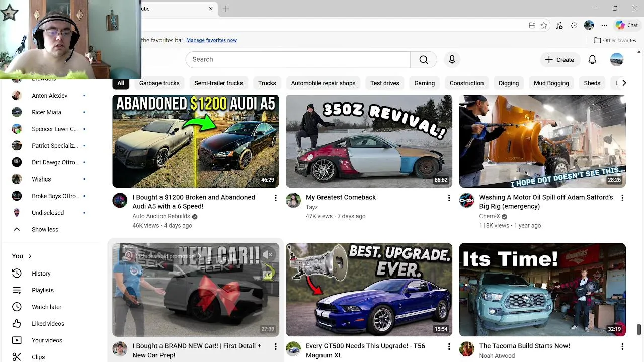Click inside the YouTube search field
Image resolution: width=644 pixels, height=362 pixels.
(x=298, y=59)
